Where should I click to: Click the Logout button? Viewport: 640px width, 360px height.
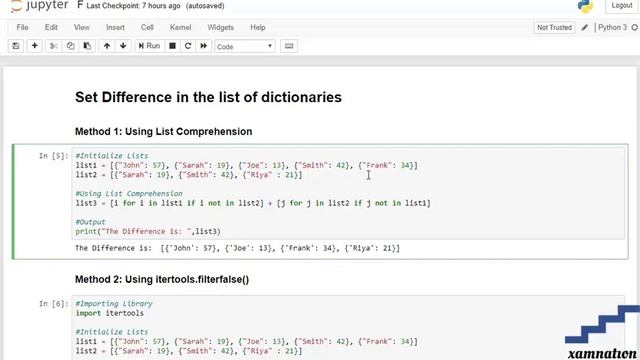coord(622,6)
